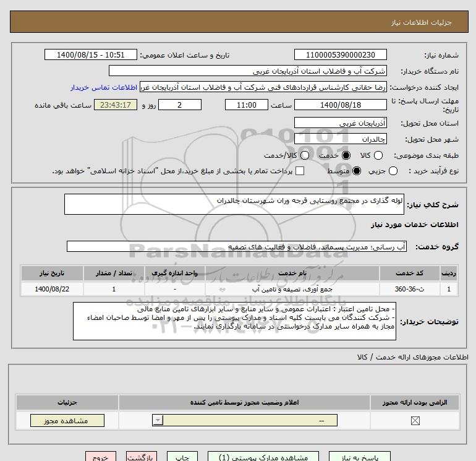
Task: Select the خدمت radio button
Action: pos(346,155)
